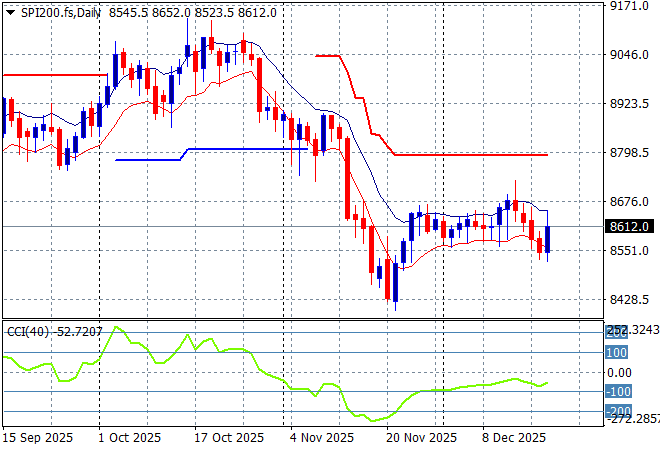Click the blue 100 CCI level tag
Screen dimensions: 660x450
pos(616,353)
